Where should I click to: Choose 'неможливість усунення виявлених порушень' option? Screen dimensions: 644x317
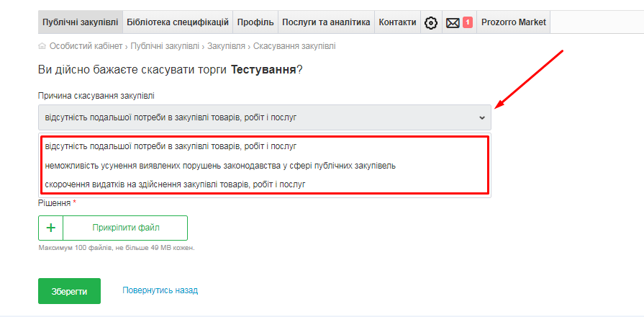point(220,166)
